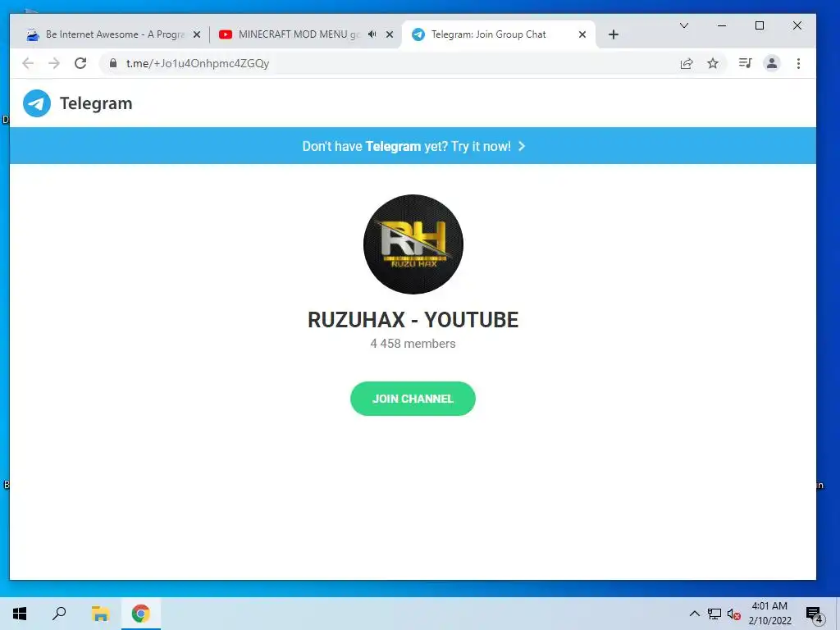Open the Chrome profile avatar icon

771,63
